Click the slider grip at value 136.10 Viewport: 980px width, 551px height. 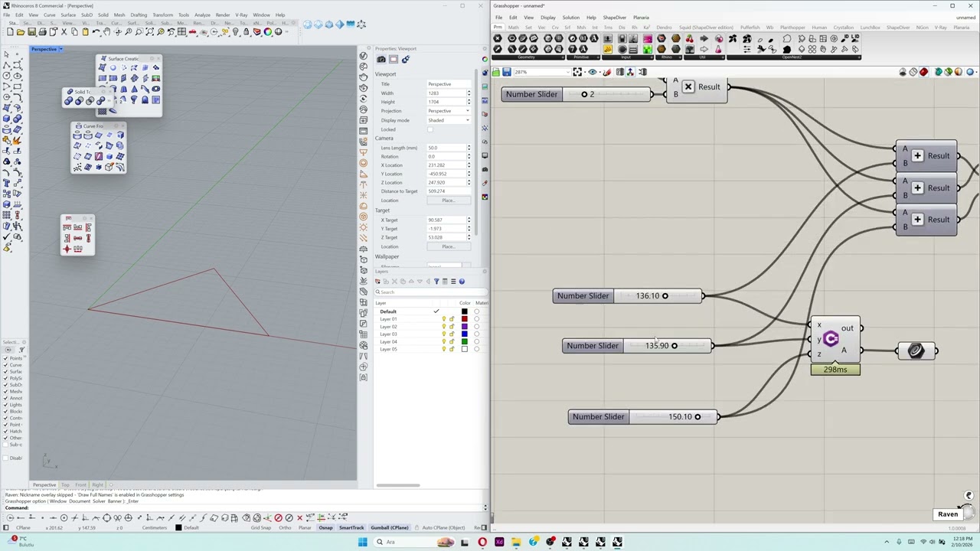click(x=665, y=296)
